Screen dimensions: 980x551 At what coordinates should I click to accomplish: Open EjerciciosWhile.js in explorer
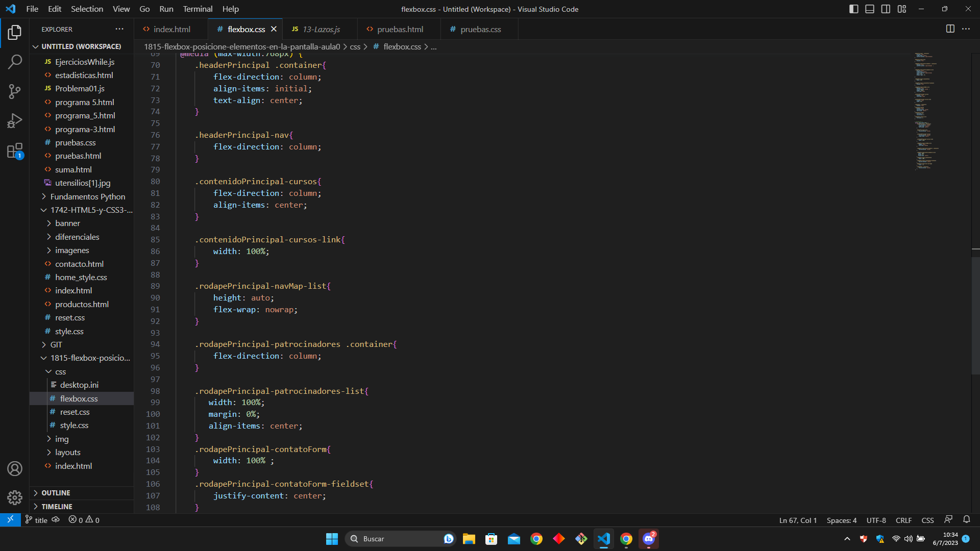[82, 62]
